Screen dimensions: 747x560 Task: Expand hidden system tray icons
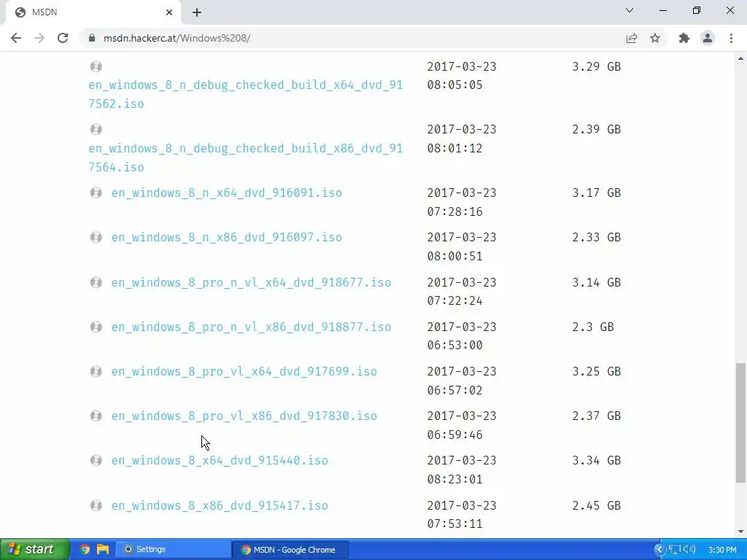(659, 550)
